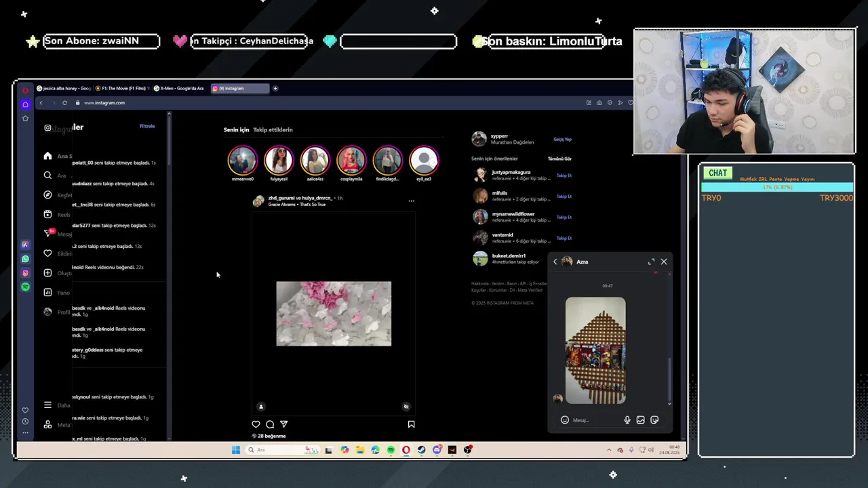
Task: Click Tümünü Gör for suggestions
Action: tap(559, 159)
